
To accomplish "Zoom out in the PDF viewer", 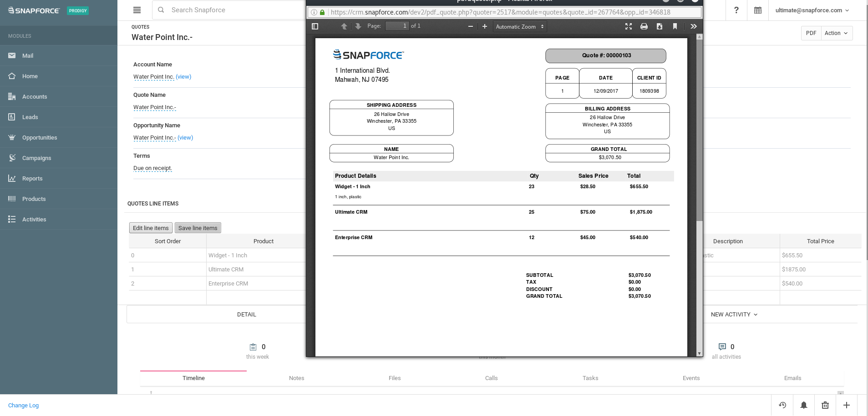I will (x=471, y=26).
